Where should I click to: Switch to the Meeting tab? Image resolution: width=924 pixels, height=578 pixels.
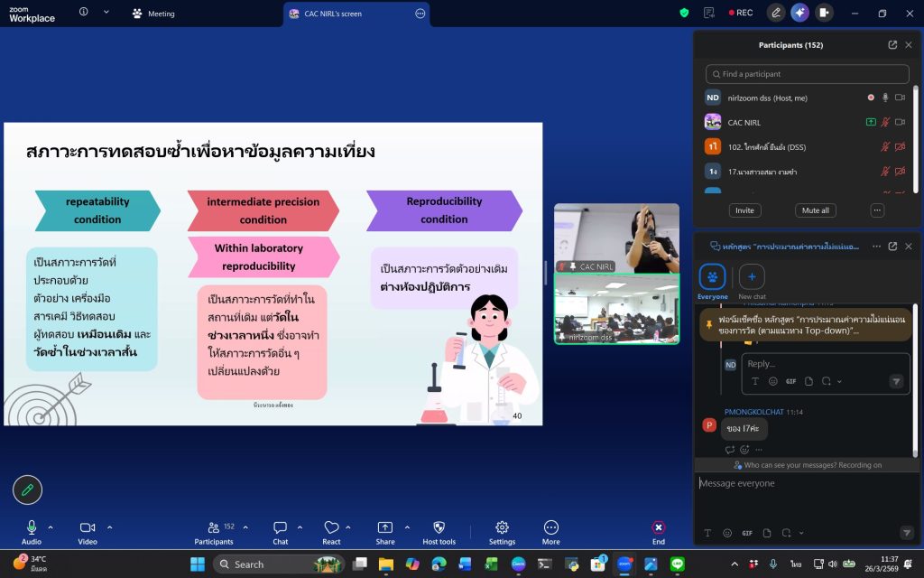pyautogui.click(x=153, y=14)
